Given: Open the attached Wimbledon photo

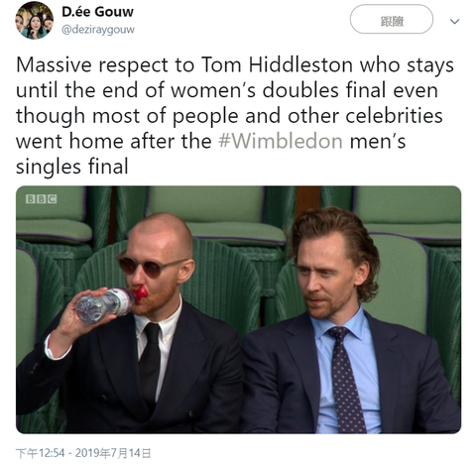Looking at the screenshot, I should tap(238, 309).
